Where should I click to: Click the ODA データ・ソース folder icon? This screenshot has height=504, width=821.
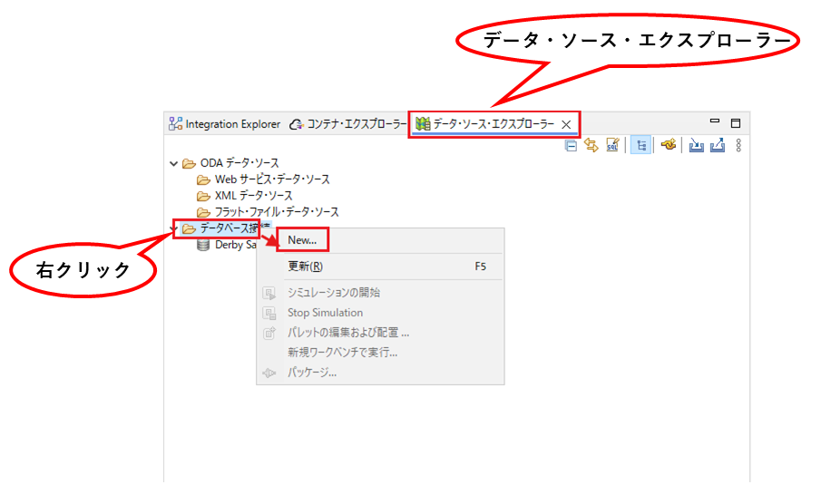(x=189, y=164)
